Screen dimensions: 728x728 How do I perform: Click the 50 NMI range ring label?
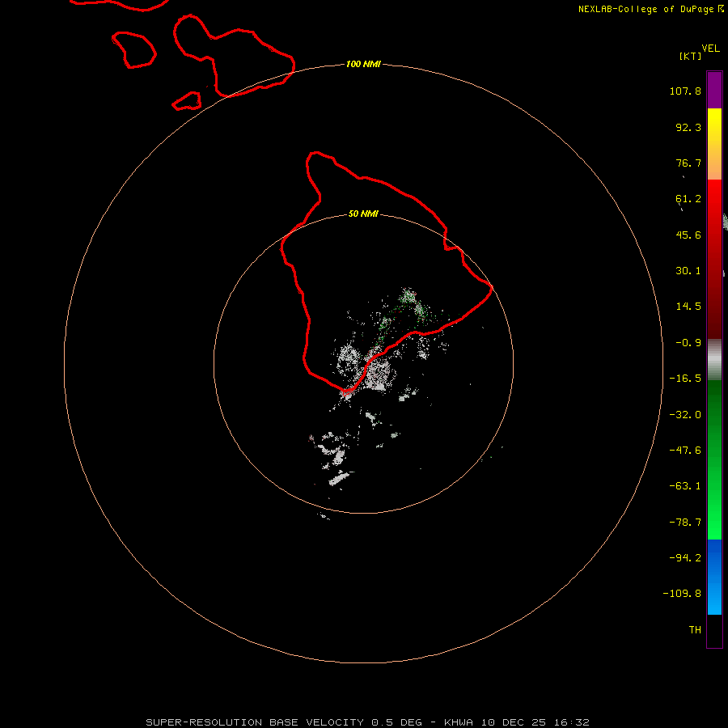click(x=363, y=214)
